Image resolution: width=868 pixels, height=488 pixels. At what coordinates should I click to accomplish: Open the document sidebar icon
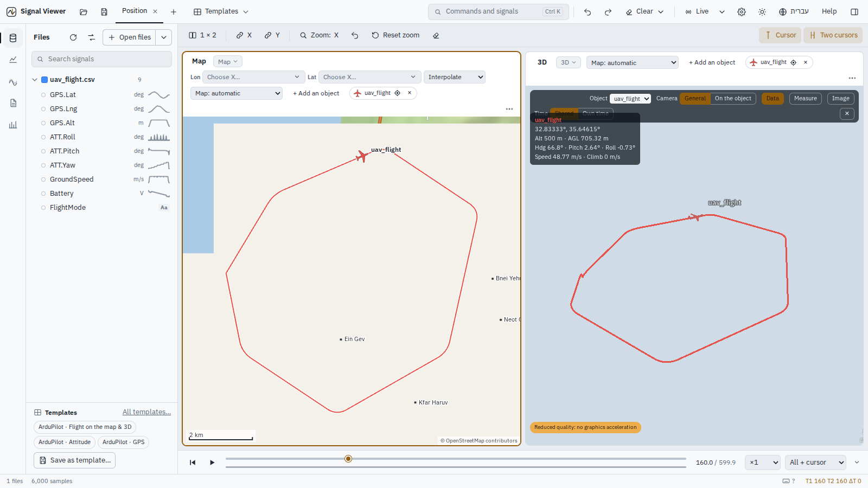(x=13, y=103)
